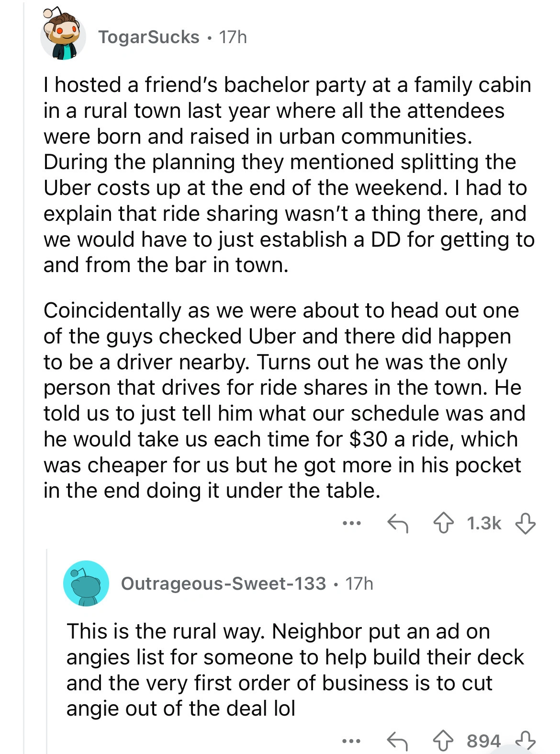The image size is (560, 754).
Task: Tap the TogarSucks username
Action: tap(149, 37)
